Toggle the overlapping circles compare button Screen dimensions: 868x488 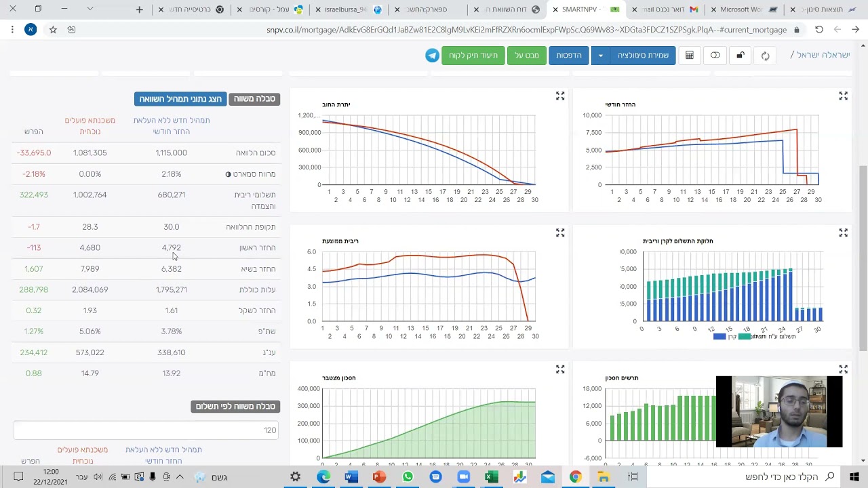pyautogui.click(x=715, y=56)
